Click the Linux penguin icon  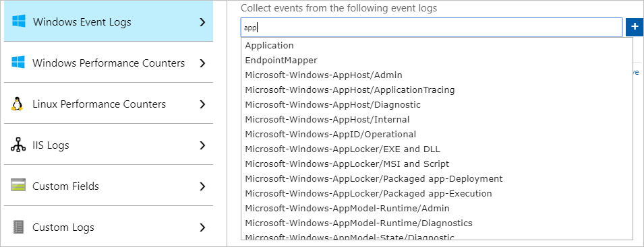tap(17, 104)
